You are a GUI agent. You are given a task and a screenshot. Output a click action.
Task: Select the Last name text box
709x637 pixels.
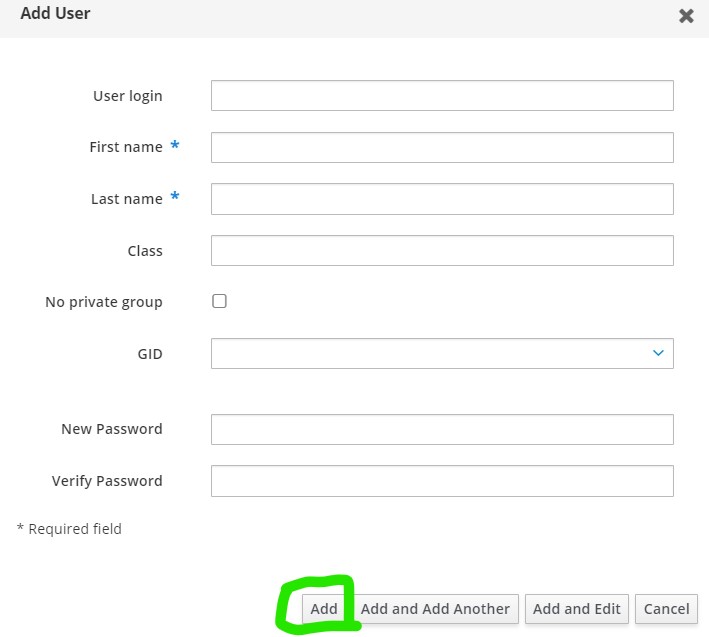tap(442, 199)
